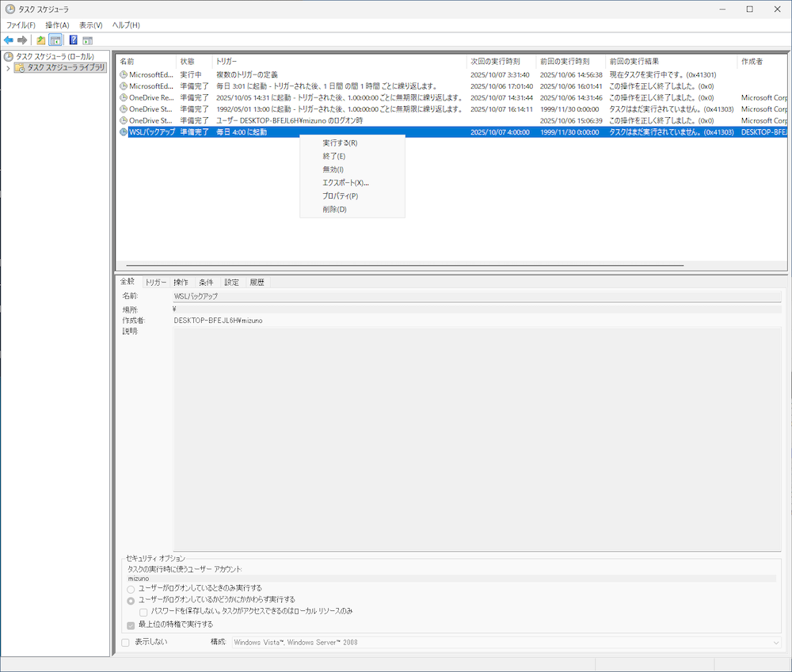The height and width of the screenshot is (672, 792).
Task: Click the WSLバックアップ task clock icon
Action: click(x=124, y=132)
